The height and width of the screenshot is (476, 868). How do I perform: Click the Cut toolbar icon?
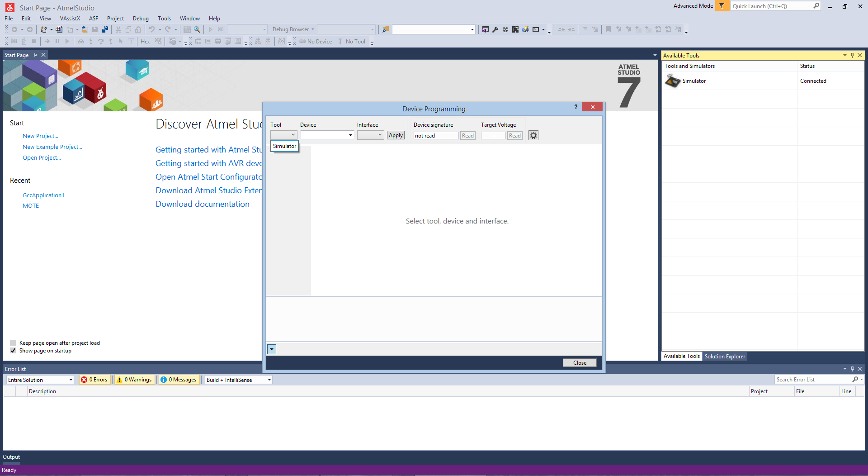(x=118, y=29)
